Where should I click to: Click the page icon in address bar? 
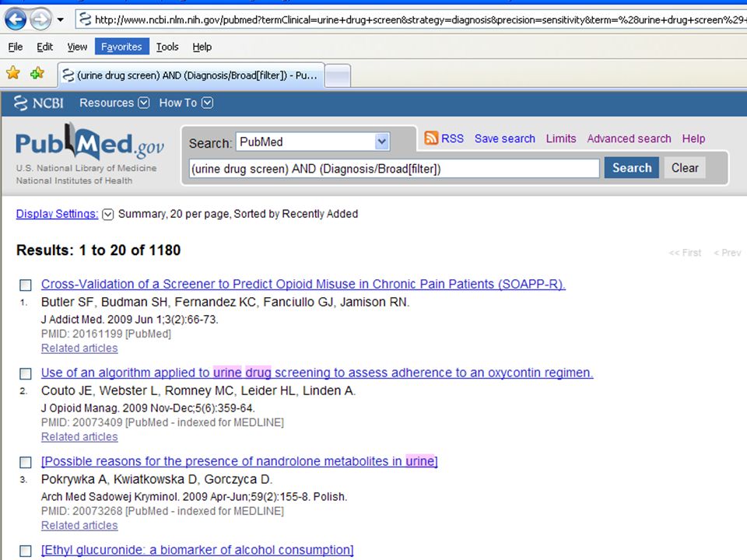point(86,19)
